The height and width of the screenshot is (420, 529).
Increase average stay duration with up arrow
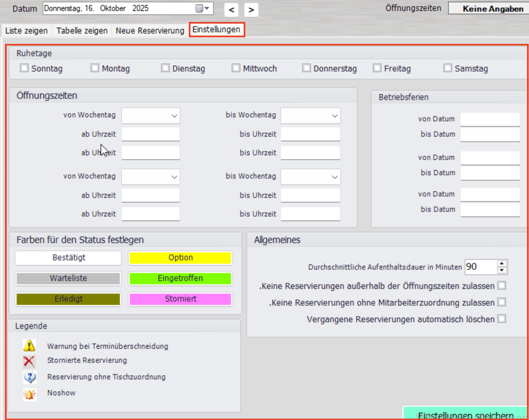pos(502,263)
